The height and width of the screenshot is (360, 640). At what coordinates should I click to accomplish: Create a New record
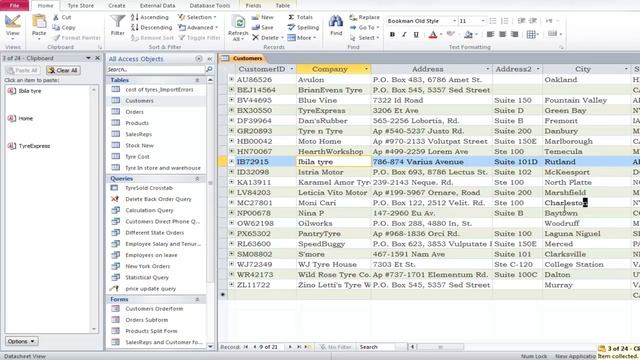(x=262, y=17)
